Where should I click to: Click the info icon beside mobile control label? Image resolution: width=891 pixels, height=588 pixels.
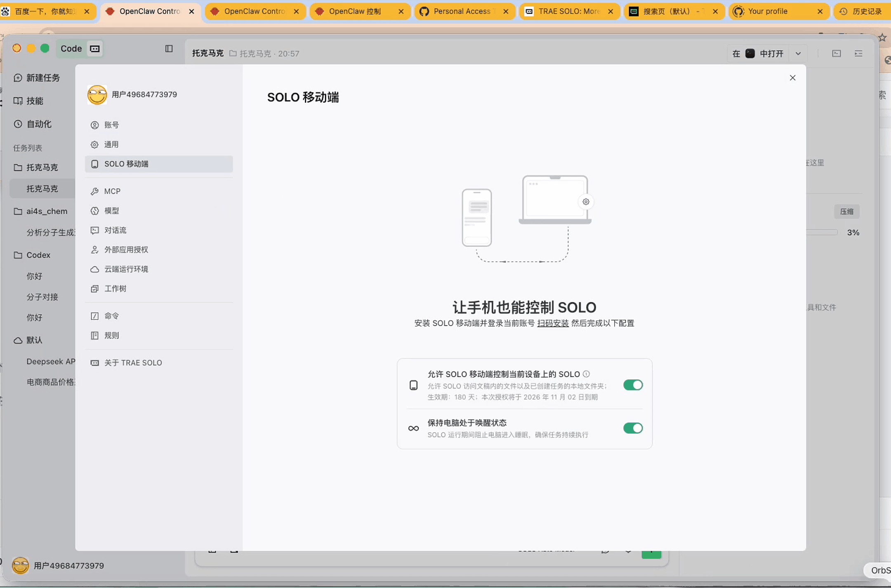click(586, 374)
